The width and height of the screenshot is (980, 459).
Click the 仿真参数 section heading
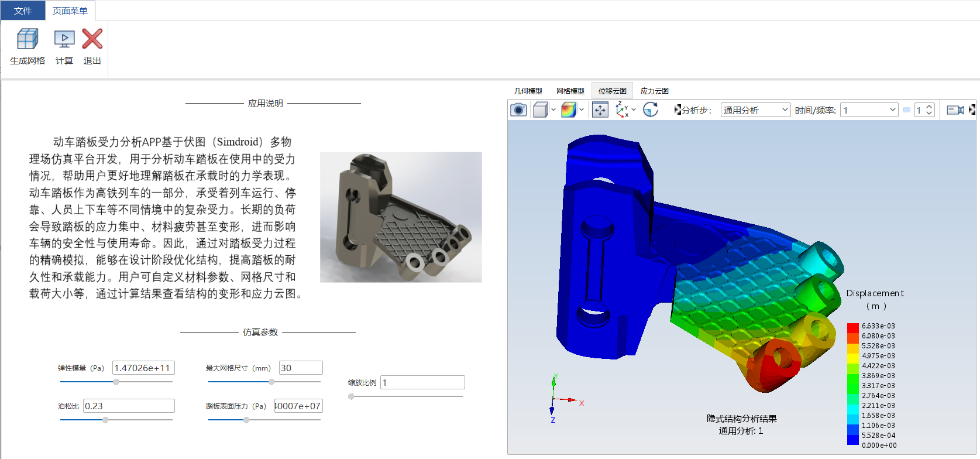pyautogui.click(x=260, y=332)
